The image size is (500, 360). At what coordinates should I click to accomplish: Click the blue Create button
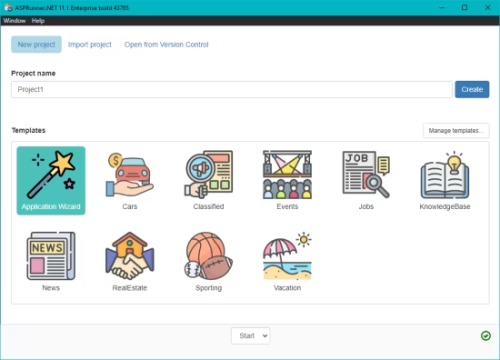coord(472,89)
